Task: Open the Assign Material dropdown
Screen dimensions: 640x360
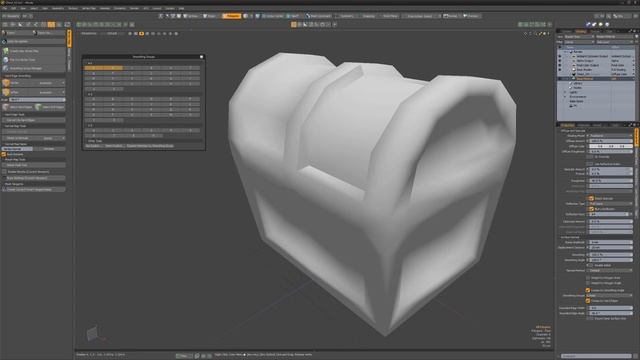Action: 614,37
